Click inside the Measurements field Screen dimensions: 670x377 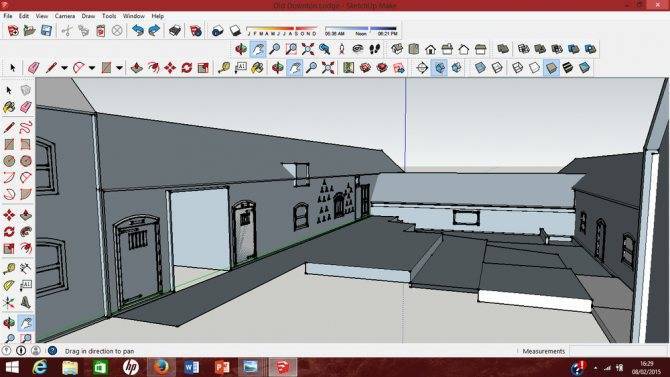tap(618, 351)
